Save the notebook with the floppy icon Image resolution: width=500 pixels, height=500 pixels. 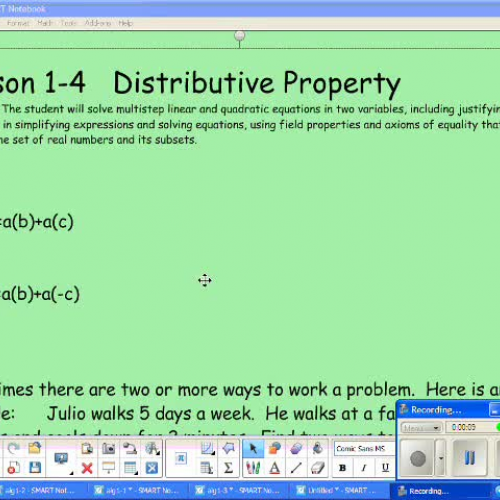pos(35,468)
